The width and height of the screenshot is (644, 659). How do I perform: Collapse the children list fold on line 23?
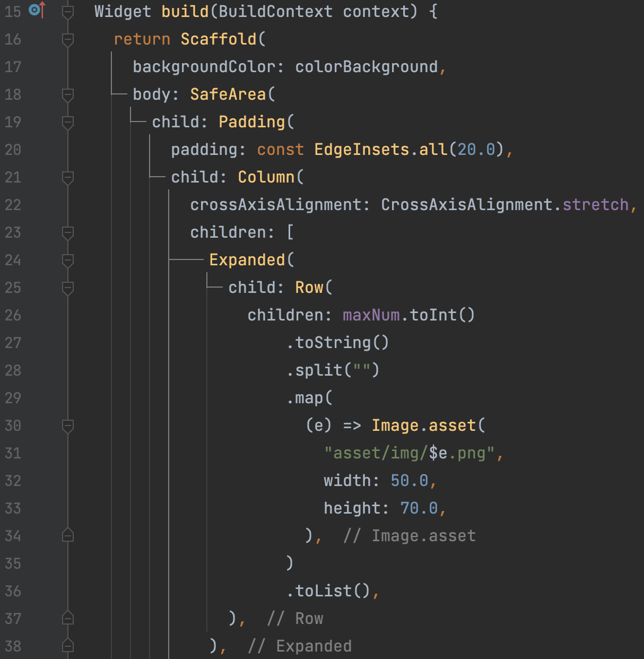pos(68,232)
